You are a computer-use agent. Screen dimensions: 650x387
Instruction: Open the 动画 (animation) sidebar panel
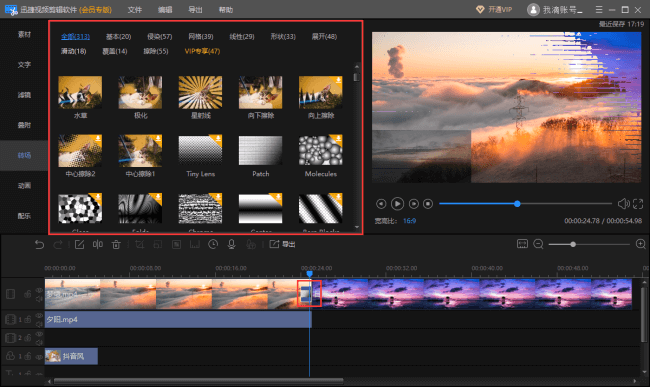coord(24,186)
